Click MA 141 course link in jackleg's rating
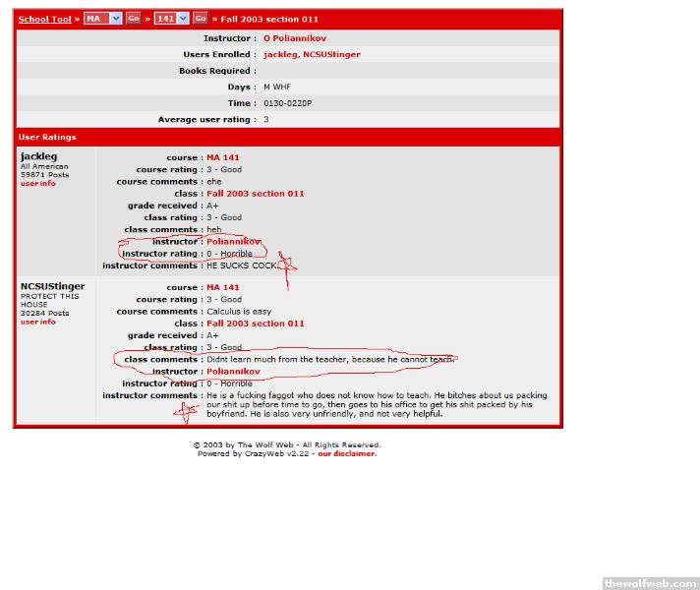This screenshot has height=590, width=700. coord(222,157)
